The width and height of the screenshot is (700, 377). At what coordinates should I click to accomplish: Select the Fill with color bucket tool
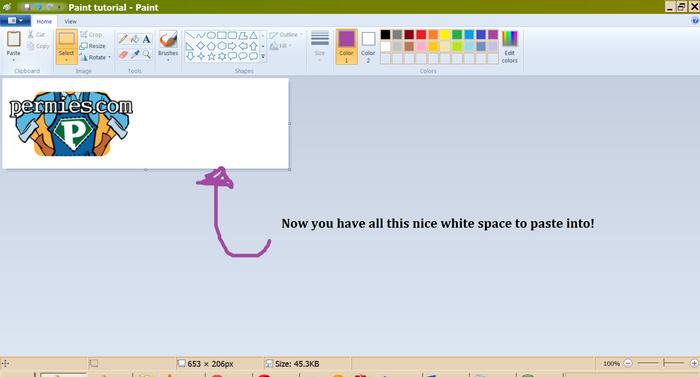[x=135, y=39]
